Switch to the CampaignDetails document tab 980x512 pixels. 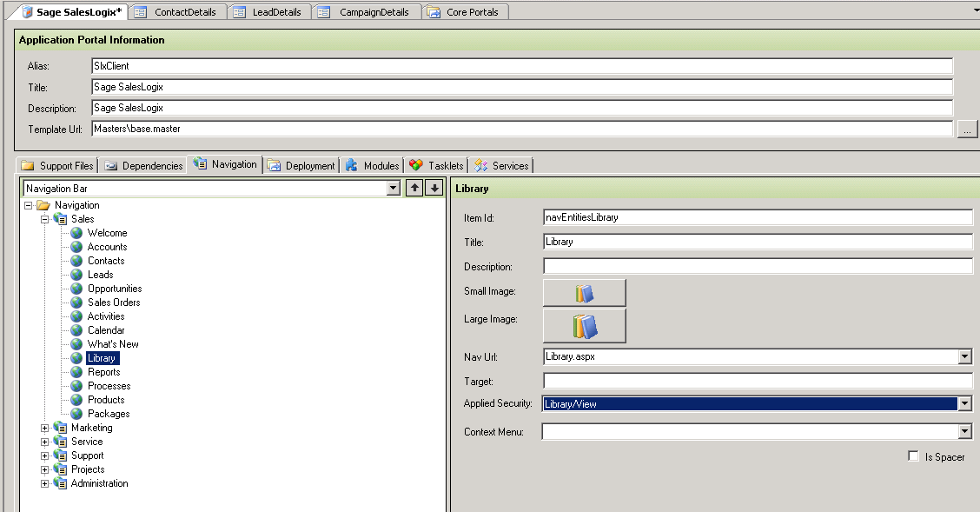[x=367, y=12]
